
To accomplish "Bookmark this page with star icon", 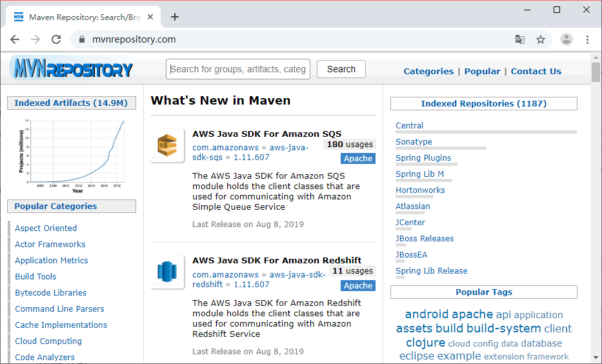I will click(x=541, y=39).
